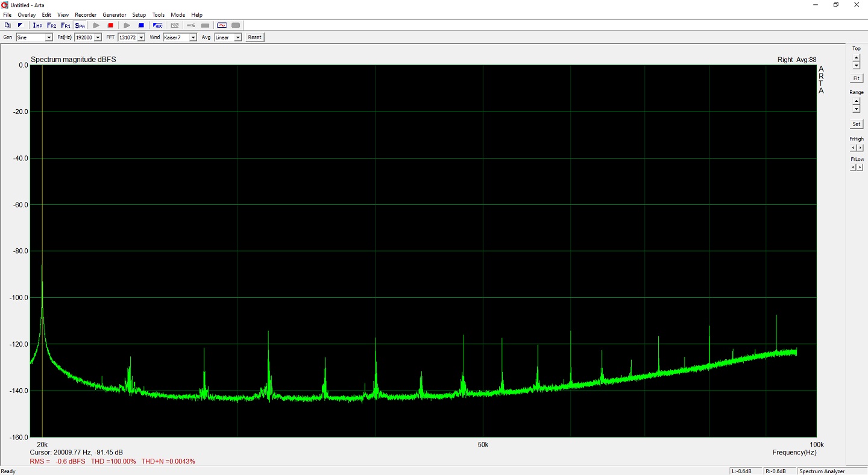Click the 50k frequency axis label

point(482,445)
